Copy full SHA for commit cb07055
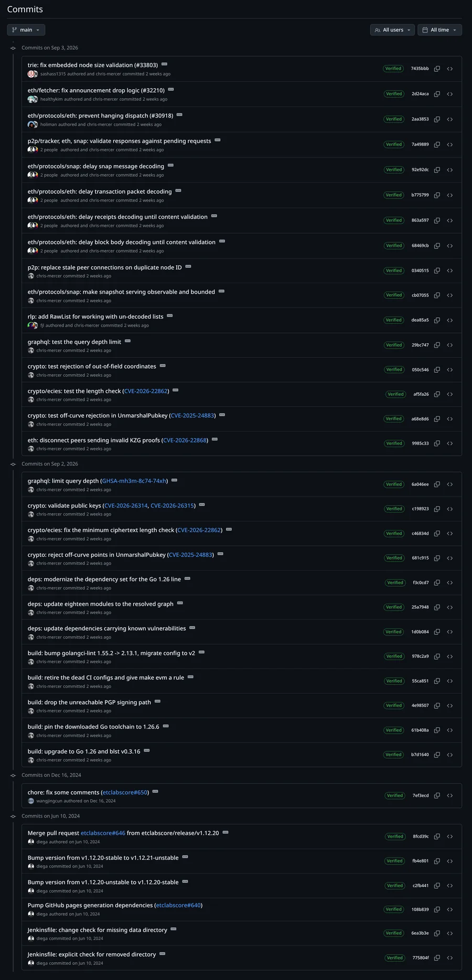 click(x=437, y=295)
